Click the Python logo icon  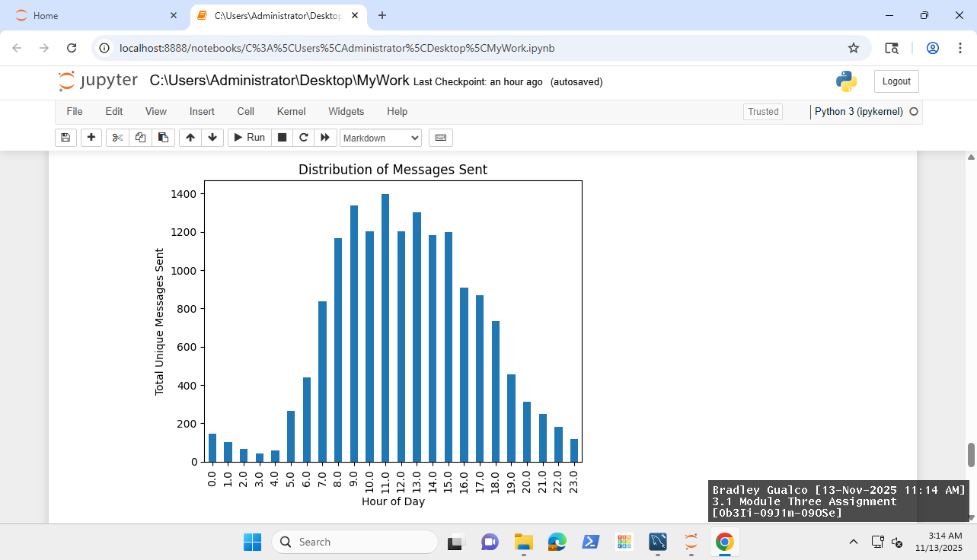(846, 81)
